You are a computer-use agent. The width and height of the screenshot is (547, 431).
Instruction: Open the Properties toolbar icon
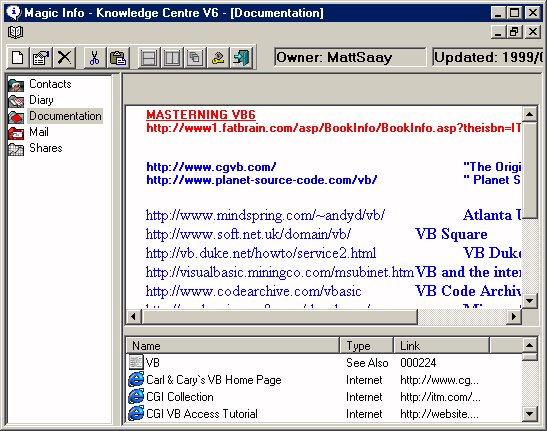pyautogui.click(x=41, y=58)
